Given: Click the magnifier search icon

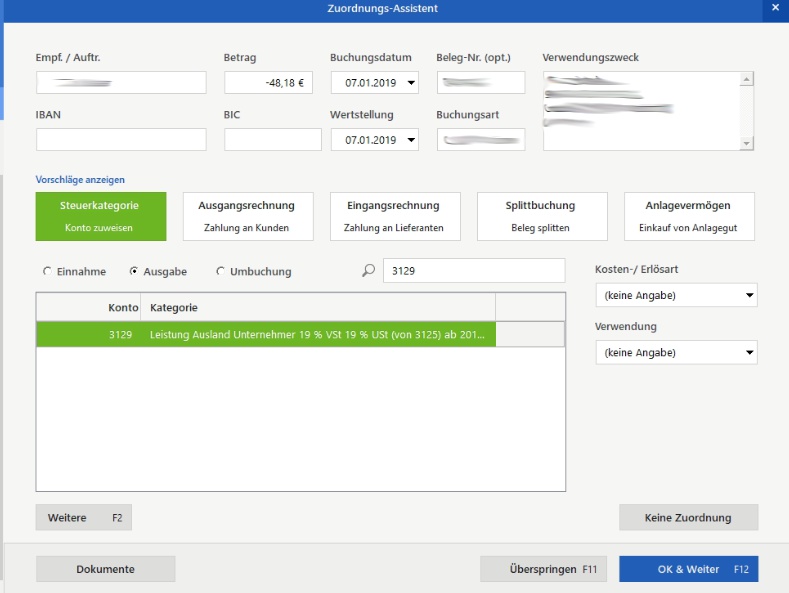Looking at the screenshot, I should [x=368, y=271].
